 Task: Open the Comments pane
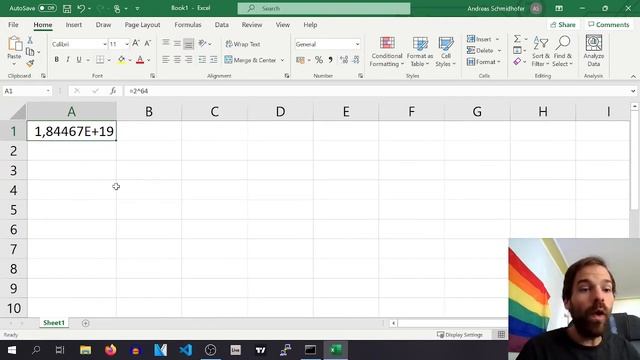pyautogui.click(x=609, y=25)
